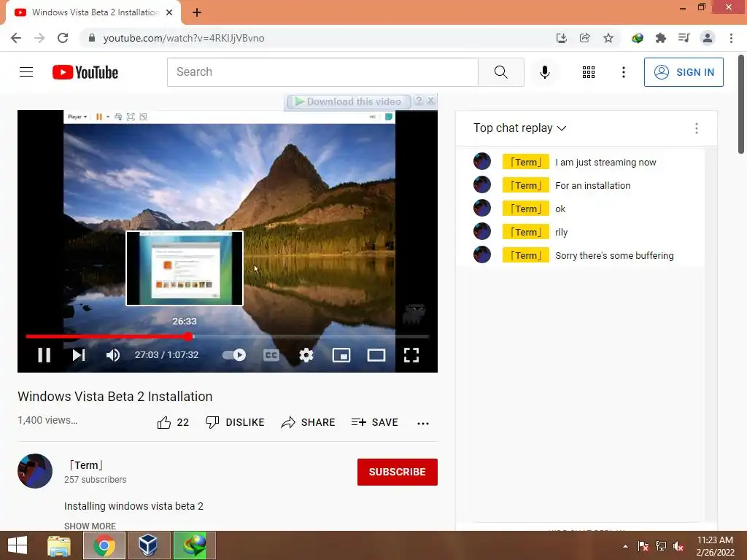Open VirtualBox from taskbar
The width and height of the screenshot is (747, 560).
point(148,545)
